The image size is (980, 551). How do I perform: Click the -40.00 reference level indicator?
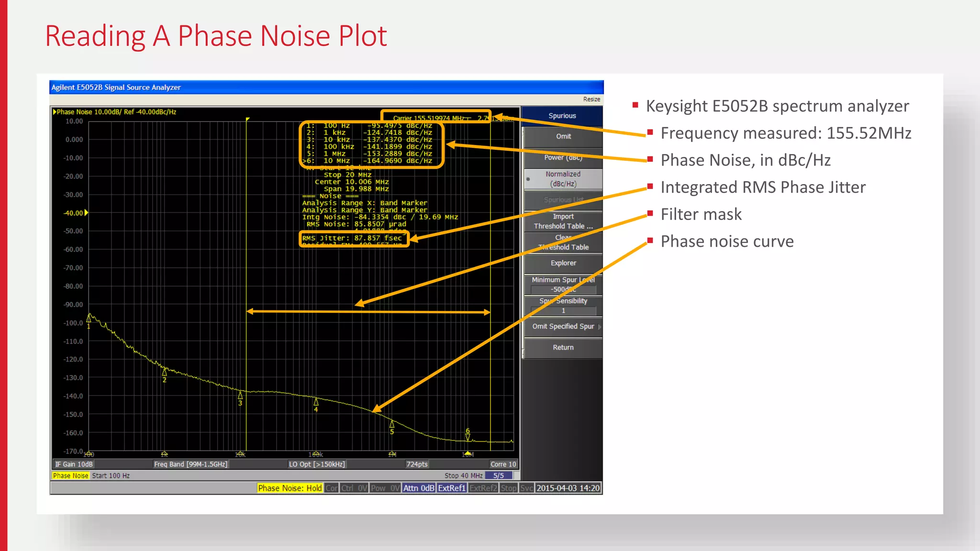pos(76,213)
